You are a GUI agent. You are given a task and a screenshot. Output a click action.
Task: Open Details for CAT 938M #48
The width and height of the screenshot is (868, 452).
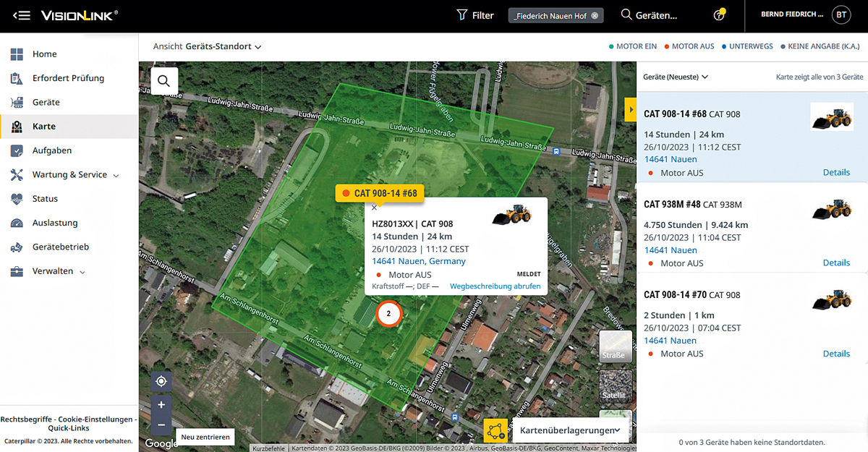coord(836,263)
